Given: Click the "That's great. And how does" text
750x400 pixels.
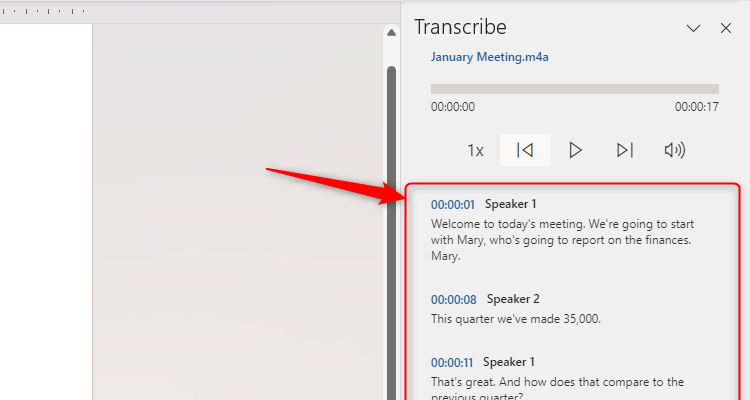Looking at the screenshot, I should click(557, 388).
